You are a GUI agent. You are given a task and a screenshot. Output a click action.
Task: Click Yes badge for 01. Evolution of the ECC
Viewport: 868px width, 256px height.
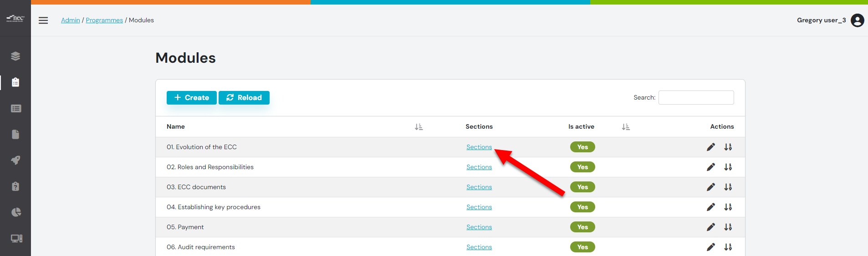pyautogui.click(x=582, y=147)
